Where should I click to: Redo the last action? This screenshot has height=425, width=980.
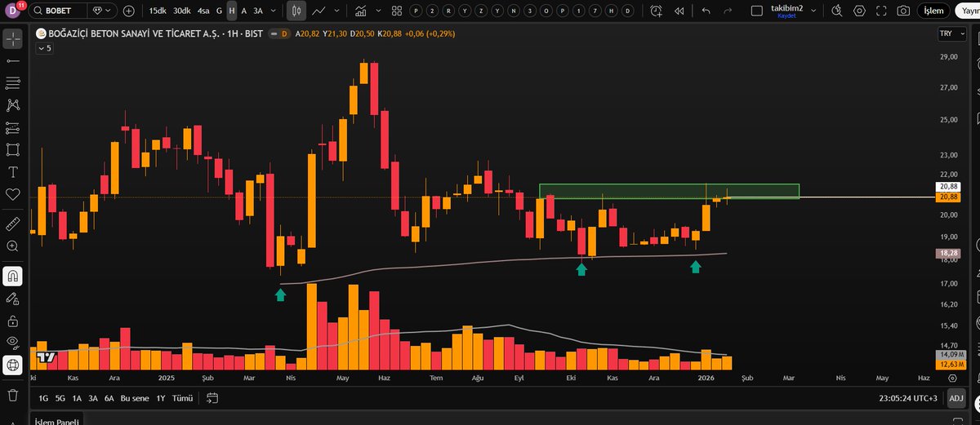click(728, 11)
